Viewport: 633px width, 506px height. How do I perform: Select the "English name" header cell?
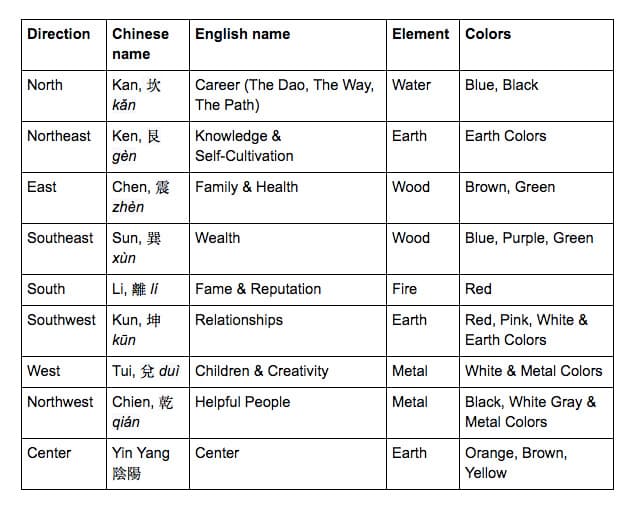point(243,34)
